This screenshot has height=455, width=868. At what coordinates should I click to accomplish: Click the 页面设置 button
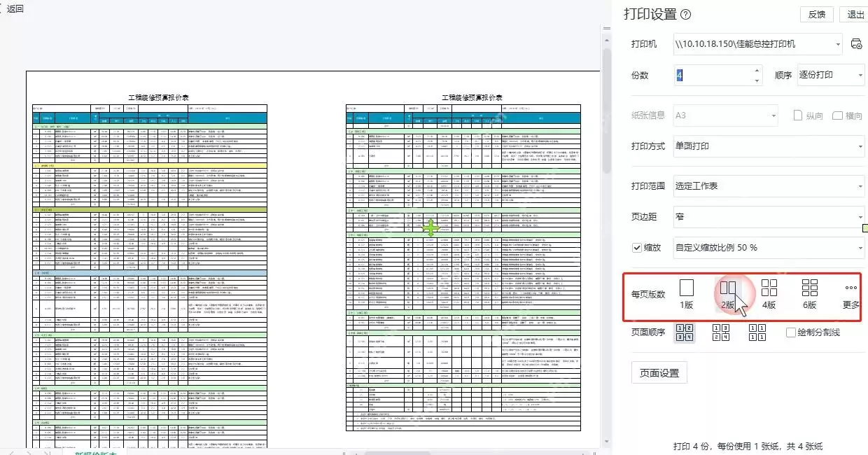659,373
